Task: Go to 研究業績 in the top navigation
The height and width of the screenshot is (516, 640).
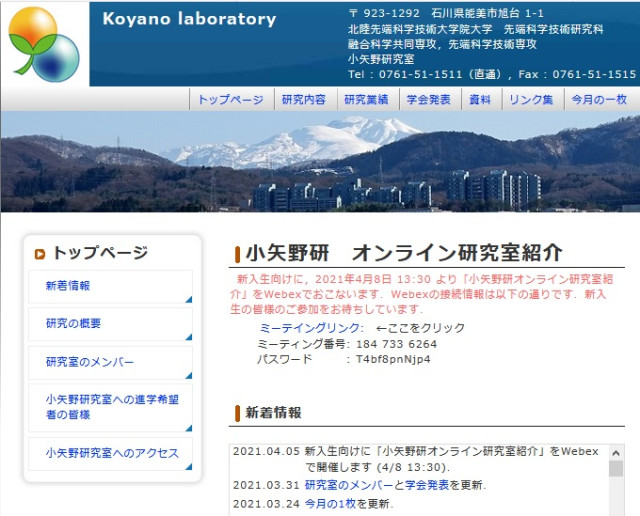Action: (x=365, y=100)
